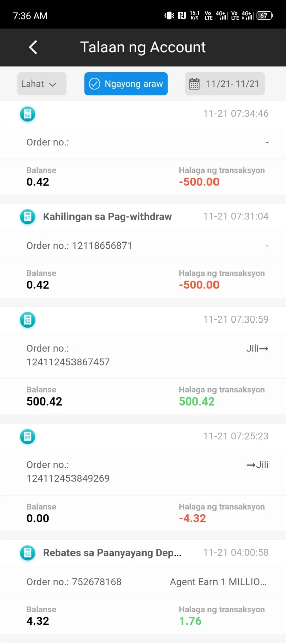Tap the battery indicator in status bar

tap(265, 16)
